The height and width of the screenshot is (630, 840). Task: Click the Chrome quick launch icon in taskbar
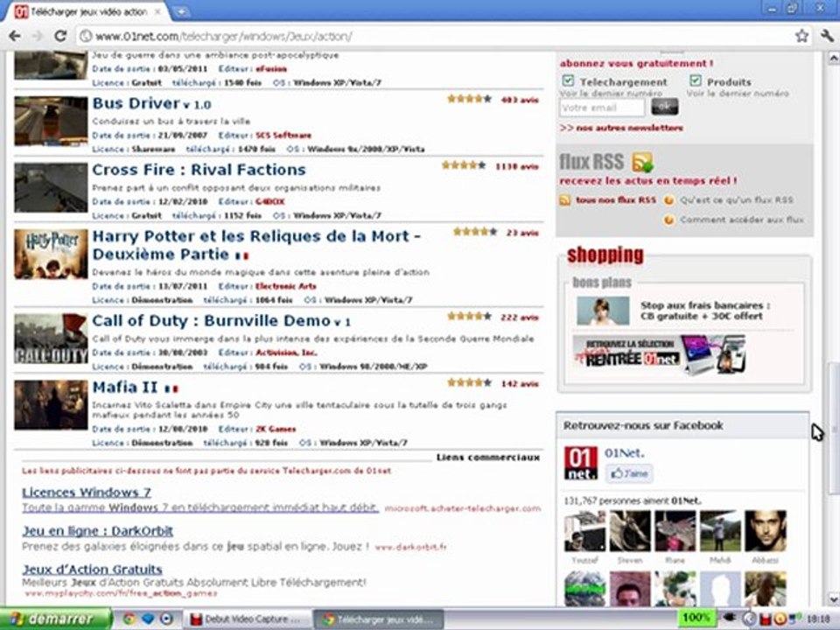coord(129,619)
